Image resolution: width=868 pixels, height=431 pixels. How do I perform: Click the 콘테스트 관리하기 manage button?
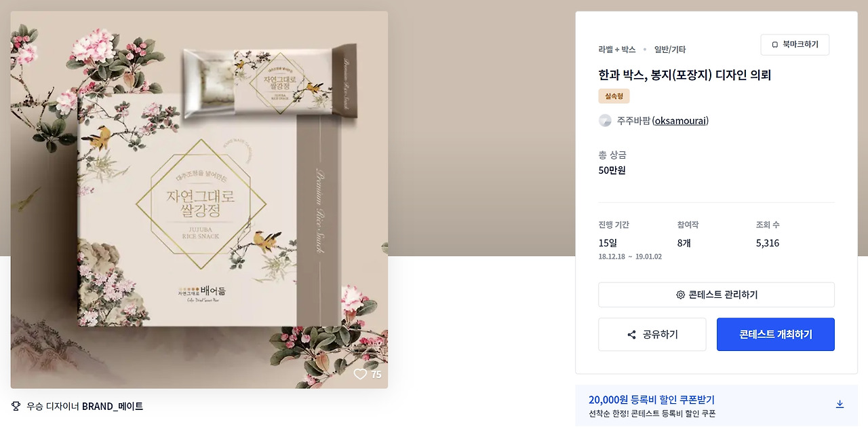[x=716, y=295]
